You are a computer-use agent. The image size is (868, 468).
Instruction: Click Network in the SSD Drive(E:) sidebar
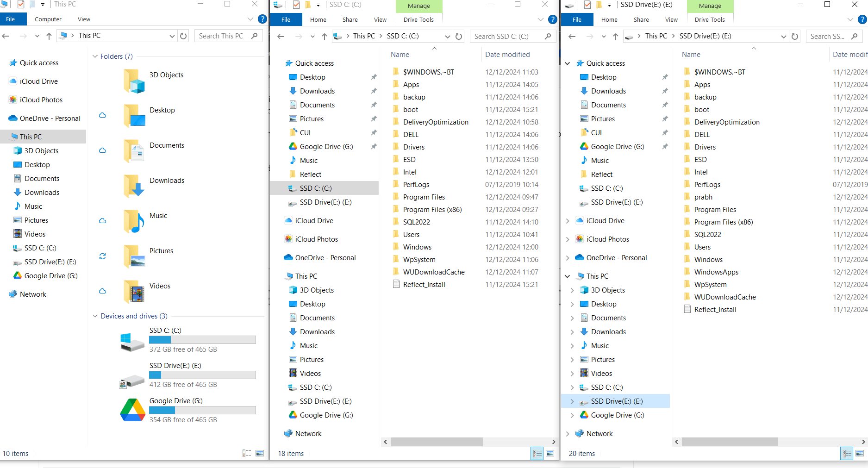pos(599,433)
